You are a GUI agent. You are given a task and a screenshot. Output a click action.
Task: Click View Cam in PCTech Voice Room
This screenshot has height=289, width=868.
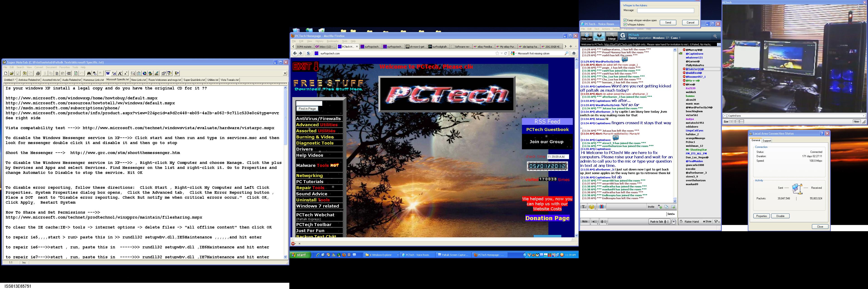tap(587, 36)
